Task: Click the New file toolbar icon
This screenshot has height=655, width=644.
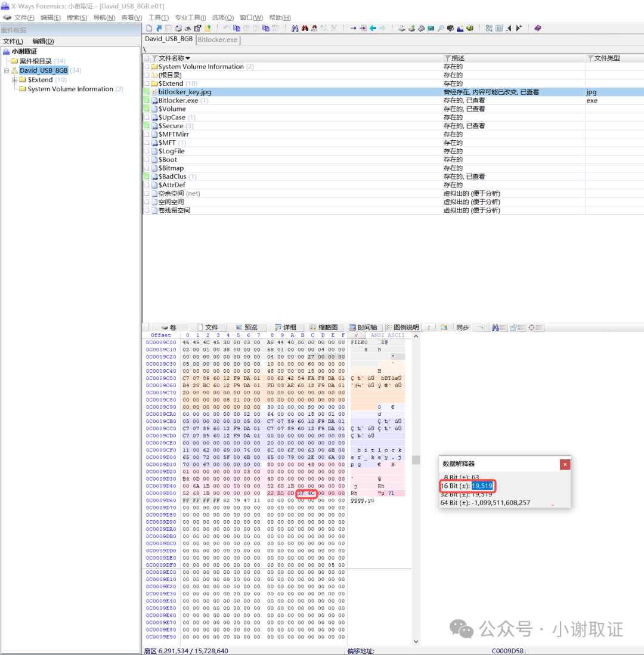Action: (149, 28)
